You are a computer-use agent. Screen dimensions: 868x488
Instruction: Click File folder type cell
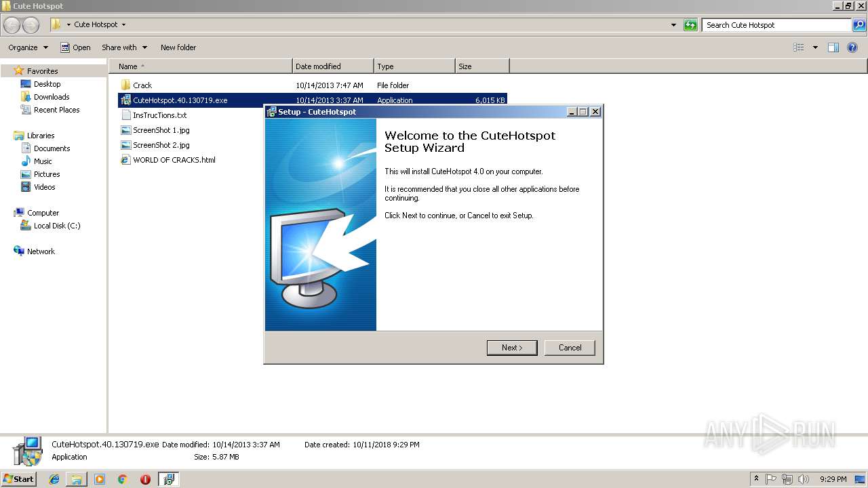pyautogui.click(x=393, y=85)
